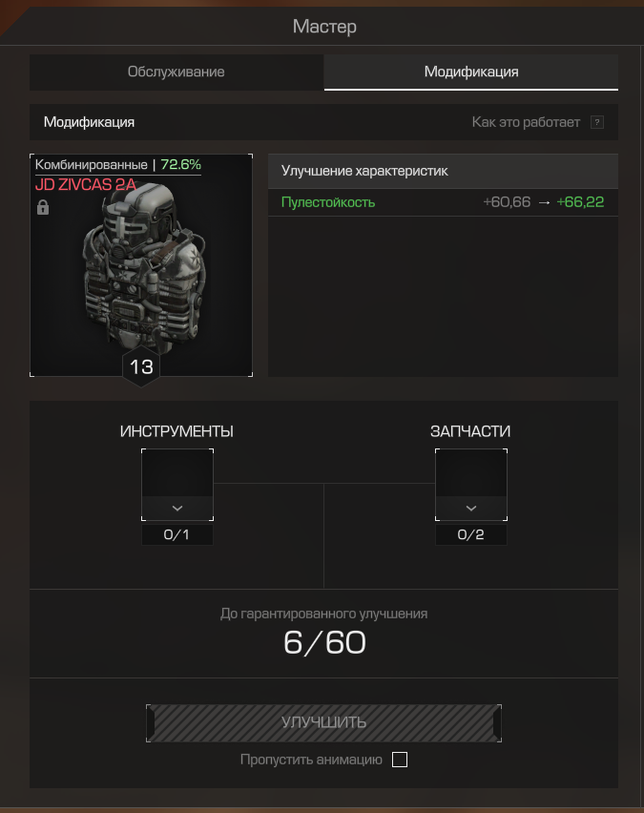
Task: Click the 0/1 tools counter
Action: 177,534
